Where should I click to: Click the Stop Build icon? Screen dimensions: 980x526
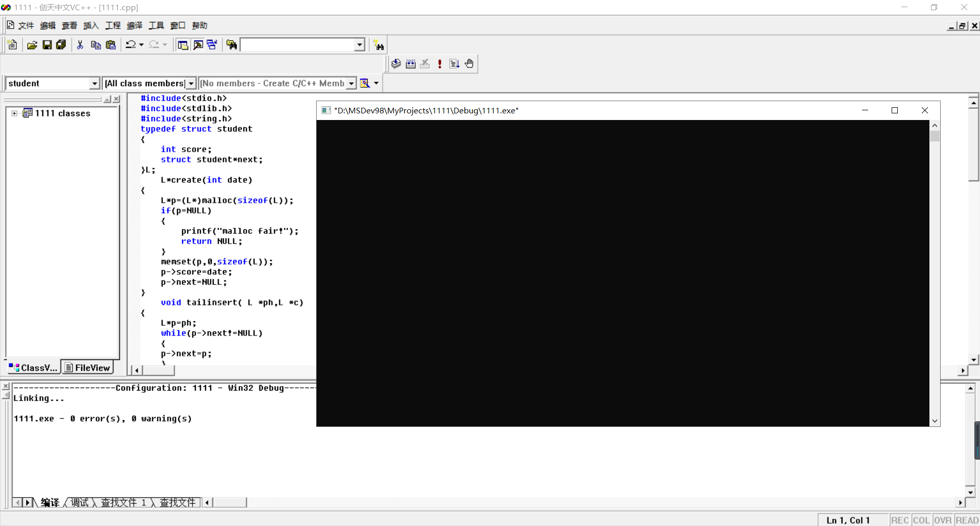click(425, 64)
